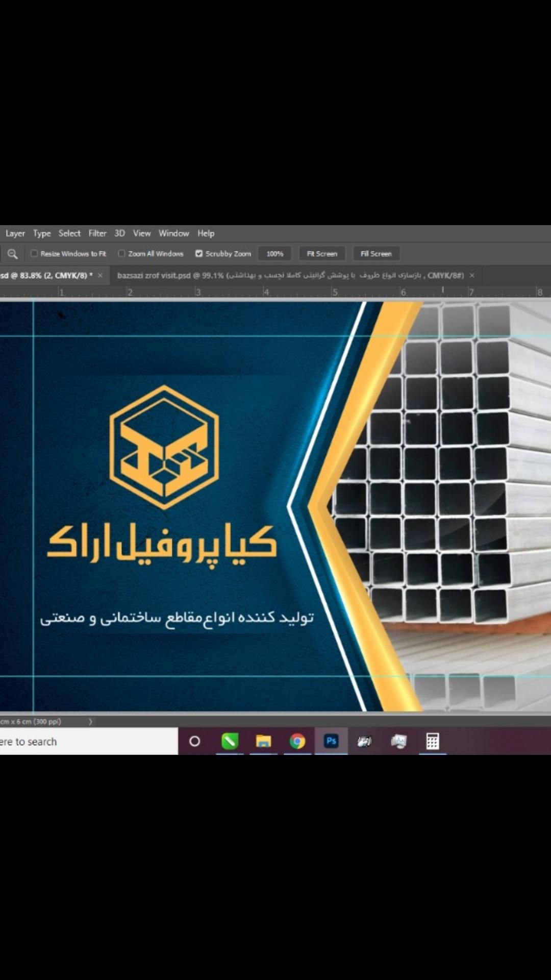551x980 pixels.
Task: Click the 100% zoom button
Action: 274,254
